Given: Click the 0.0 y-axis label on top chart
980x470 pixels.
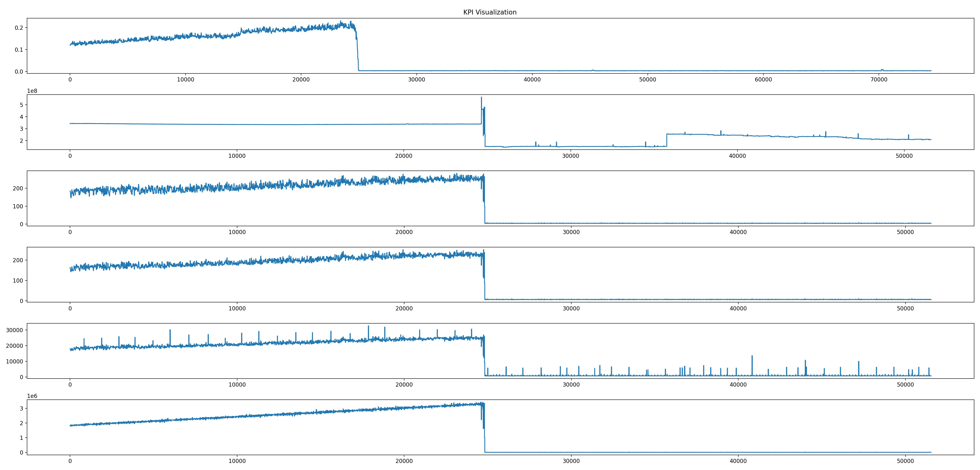Looking at the screenshot, I should pyautogui.click(x=19, y=71).
